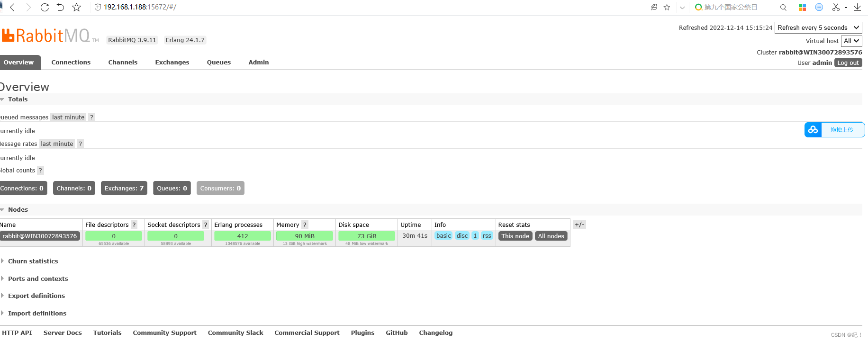Click favorite star icon beside the IE icon
This screenshot has height=342, width=868.
click(x=667, y=7)
